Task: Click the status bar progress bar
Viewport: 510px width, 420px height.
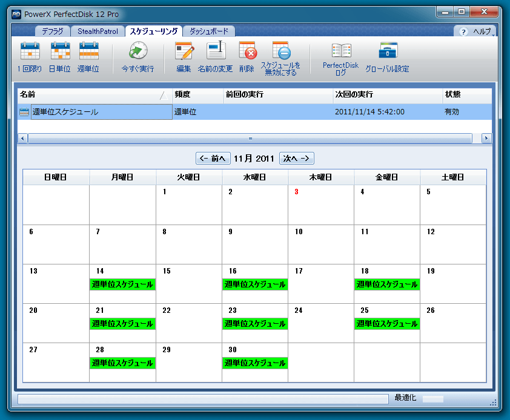Action: pyautogui.click(x=204, y=399)
